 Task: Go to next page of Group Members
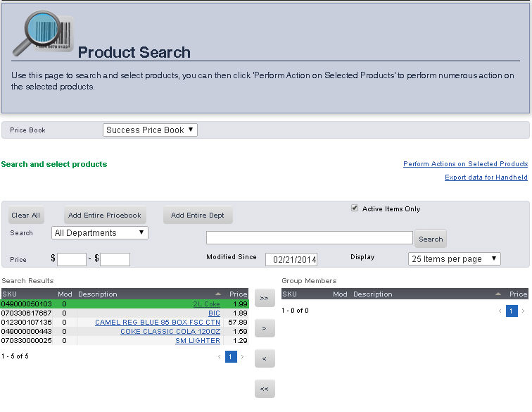tap(523, 311)
